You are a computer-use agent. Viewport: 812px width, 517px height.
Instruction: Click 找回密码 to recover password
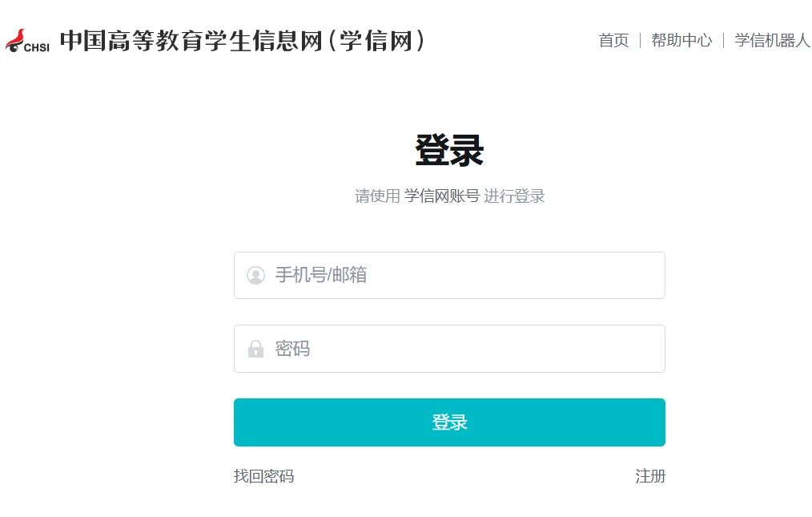[263, 476]
